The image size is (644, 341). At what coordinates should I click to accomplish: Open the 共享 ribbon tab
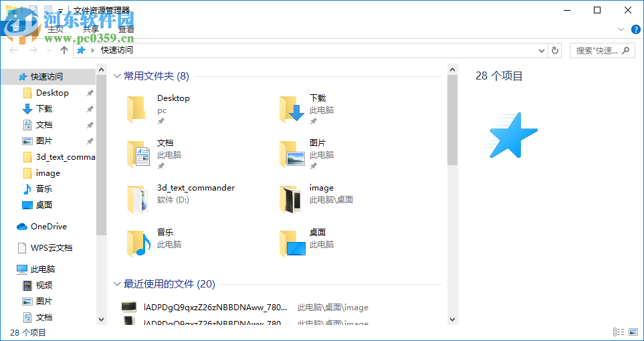pos(91,29)
